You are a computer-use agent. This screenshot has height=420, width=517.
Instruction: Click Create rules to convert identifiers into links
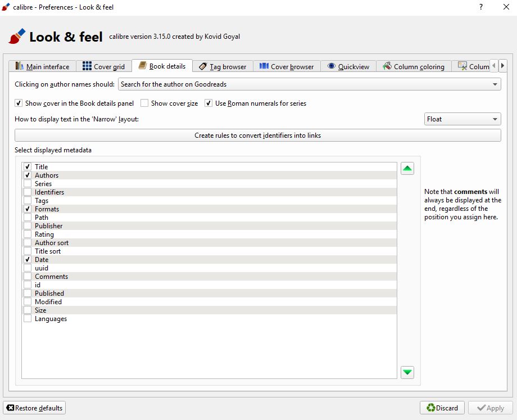257,136
